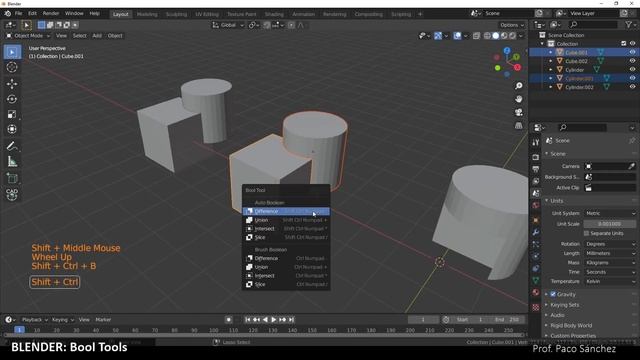Screen dimensions: 640x360
Task: Click the current frame number field
Action: coord(423,320)
